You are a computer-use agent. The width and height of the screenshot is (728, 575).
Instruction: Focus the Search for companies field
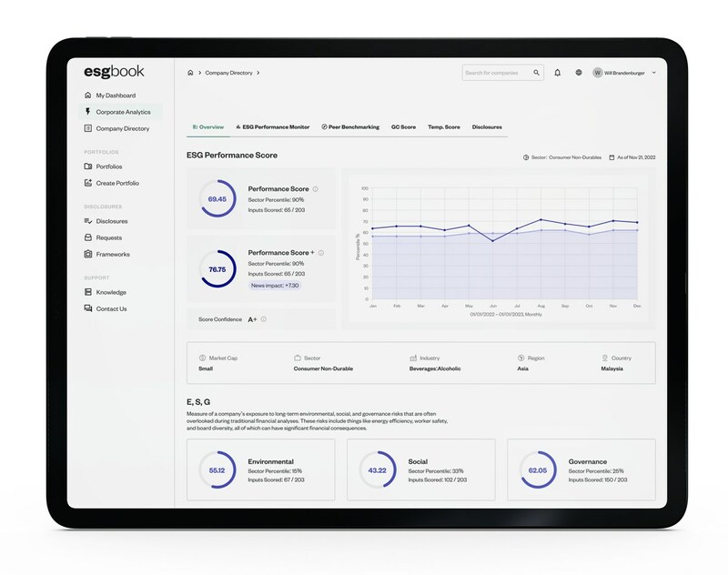pos(496,73)
